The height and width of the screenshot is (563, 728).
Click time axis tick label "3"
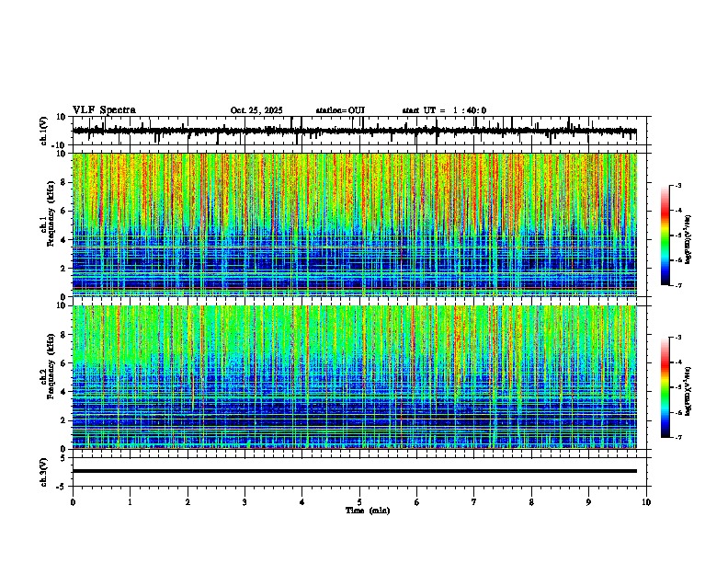(245, 502)
